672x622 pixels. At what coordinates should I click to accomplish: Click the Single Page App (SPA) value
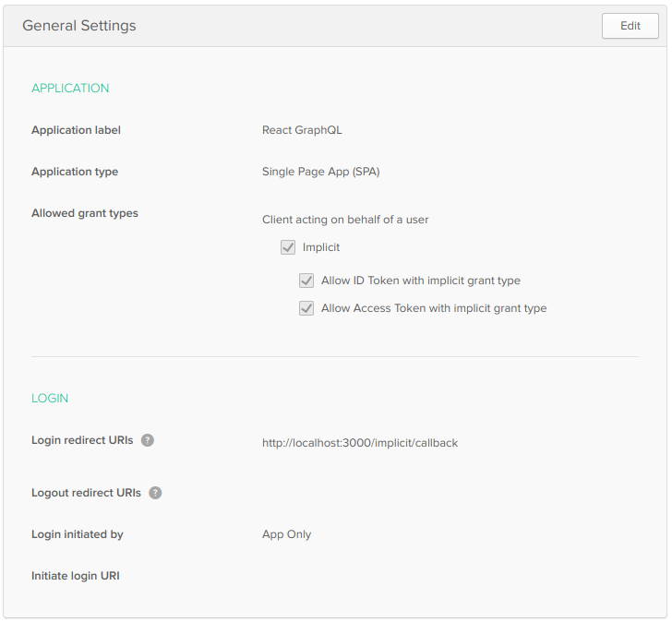(320, 172)
